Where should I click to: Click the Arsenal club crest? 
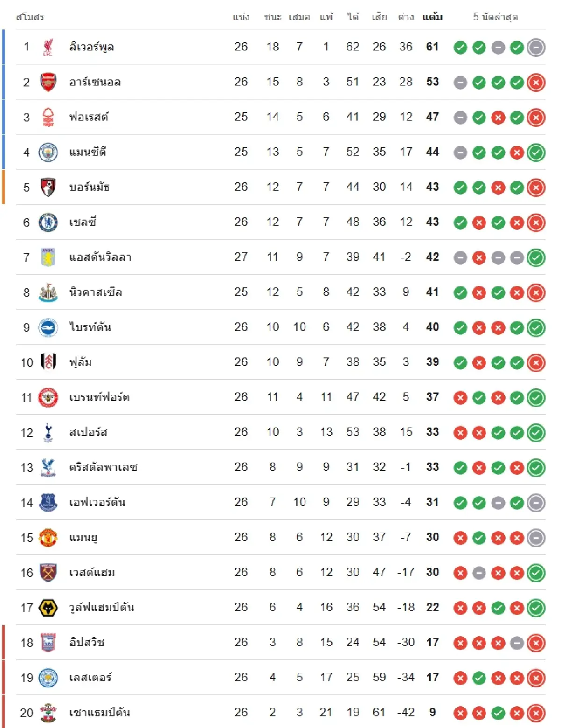pos(48,82)
